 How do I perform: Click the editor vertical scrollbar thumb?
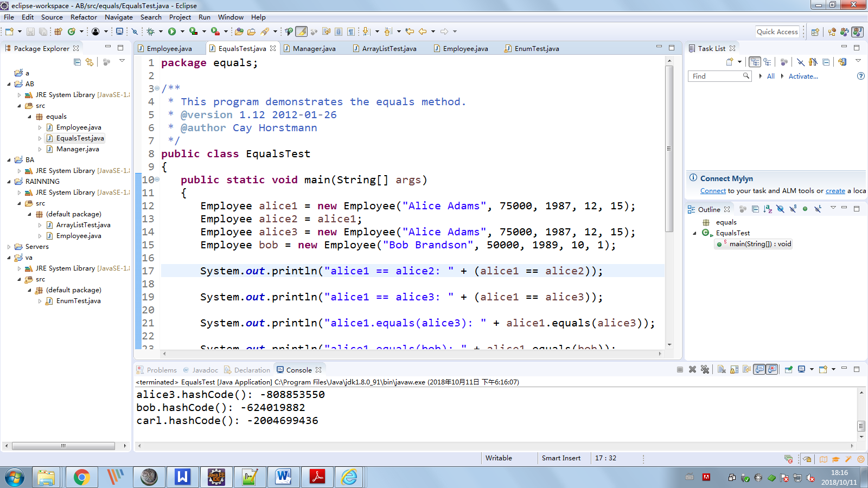point(669,148)
